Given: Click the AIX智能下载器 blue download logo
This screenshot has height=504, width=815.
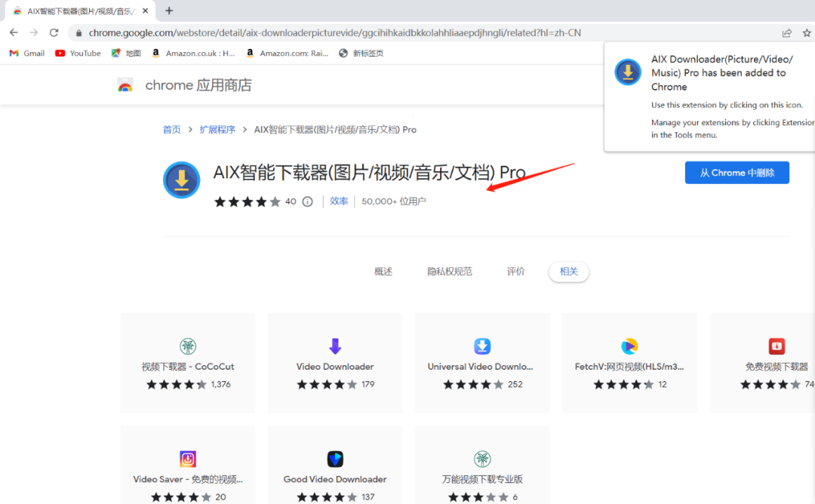Looking at the screenshot, I should tap(181, 180).
